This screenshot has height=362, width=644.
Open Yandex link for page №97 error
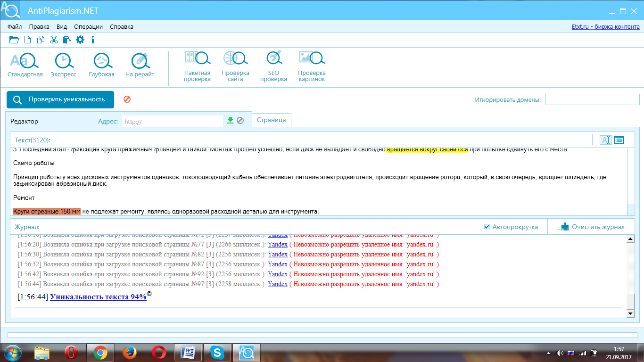(x=278, y=284)
